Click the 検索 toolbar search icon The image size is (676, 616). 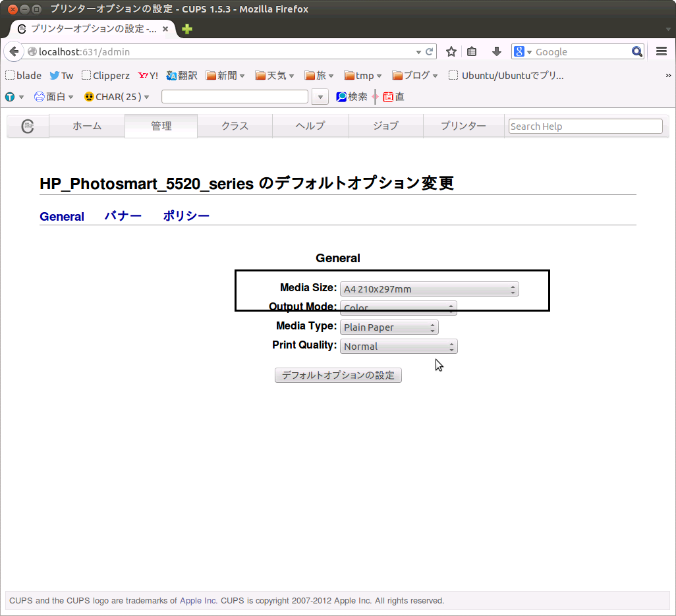click(352, 97)
